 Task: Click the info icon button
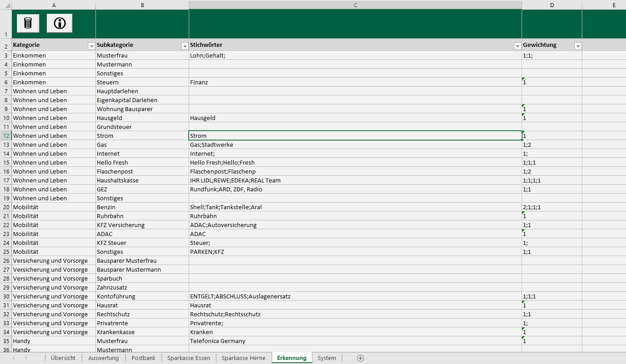point(59,23)
